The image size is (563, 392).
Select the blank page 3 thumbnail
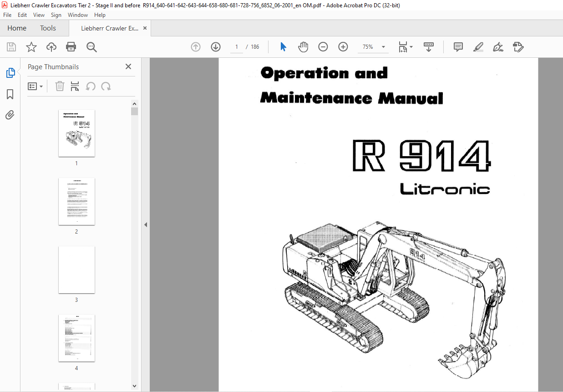[76, 270]
